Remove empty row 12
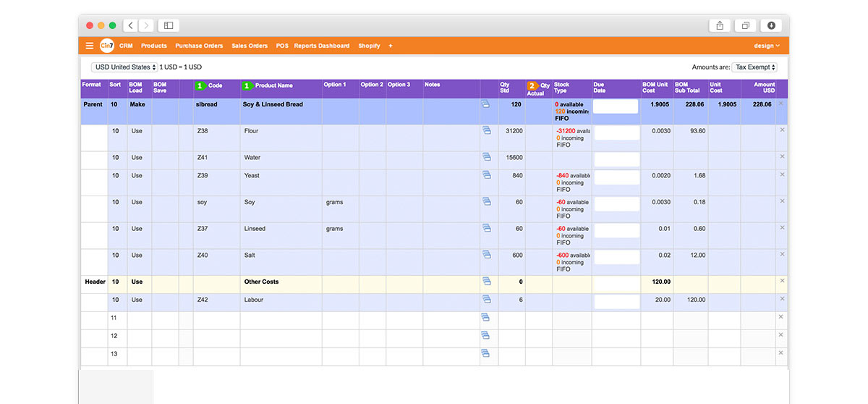The width and height of the screenshot is (868, 404). (x=780, y=334)
